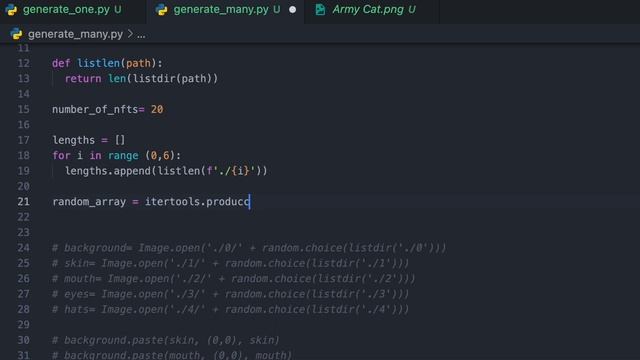640x360 pixels.
Task: Place cursor on 'def listlen(path):' line
Action: point(107,63)
